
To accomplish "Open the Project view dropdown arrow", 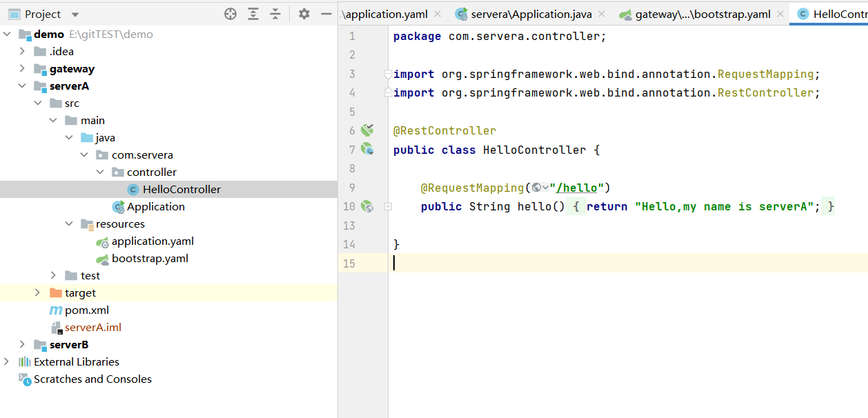I will click(x=75, y=14).
